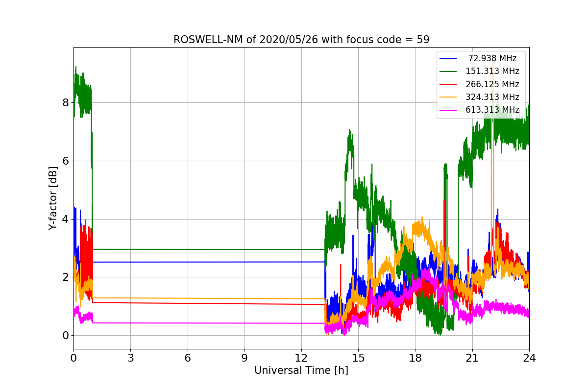Click the blue line sample in legend
Viewport: 588px width, 392px height.
tap(448, 58)
